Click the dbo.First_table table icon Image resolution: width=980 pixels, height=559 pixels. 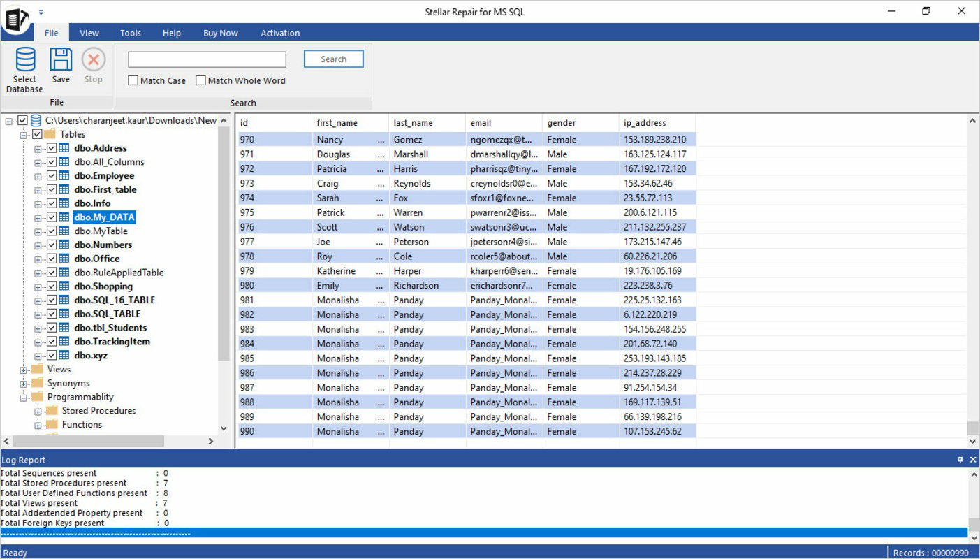[64, 189]
